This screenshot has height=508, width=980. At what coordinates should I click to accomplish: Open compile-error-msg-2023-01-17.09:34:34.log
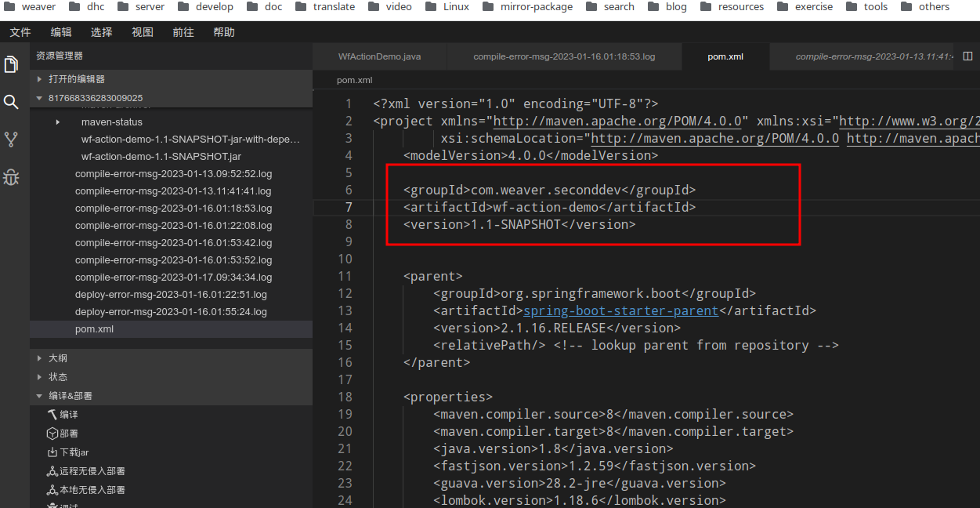(x=174, y=278)
